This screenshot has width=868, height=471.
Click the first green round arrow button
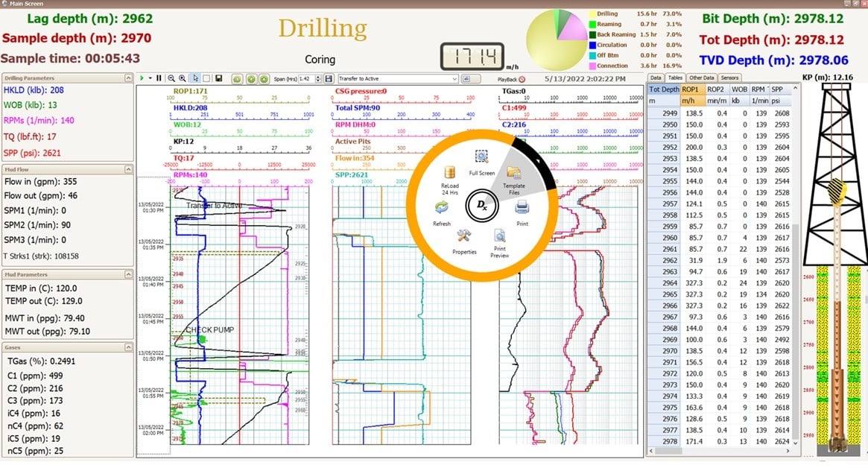pos(237,79)
